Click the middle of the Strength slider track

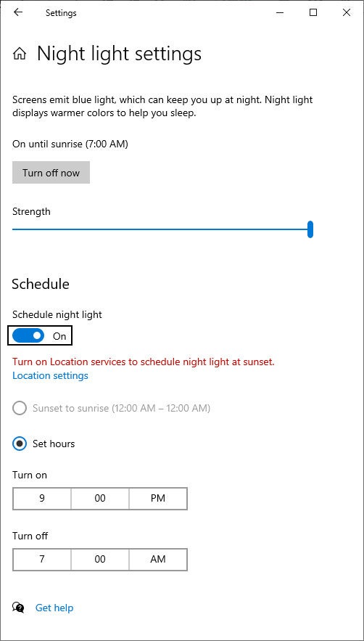160,229
